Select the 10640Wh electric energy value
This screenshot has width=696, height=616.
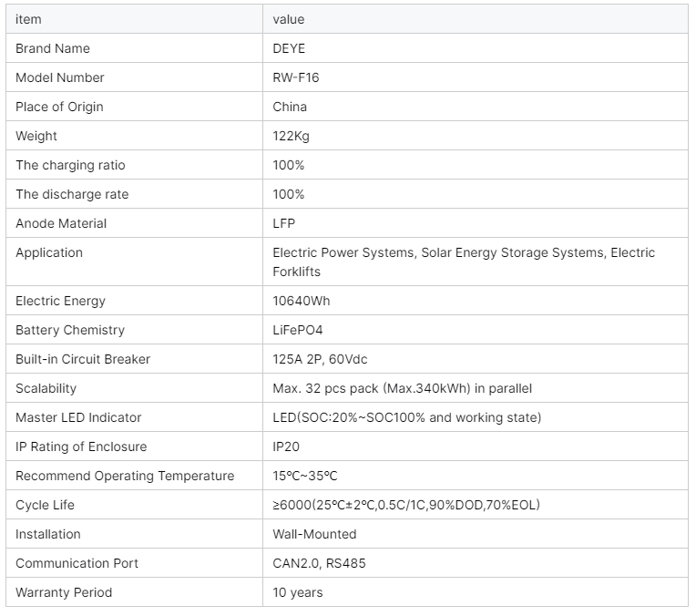point(302,301)
